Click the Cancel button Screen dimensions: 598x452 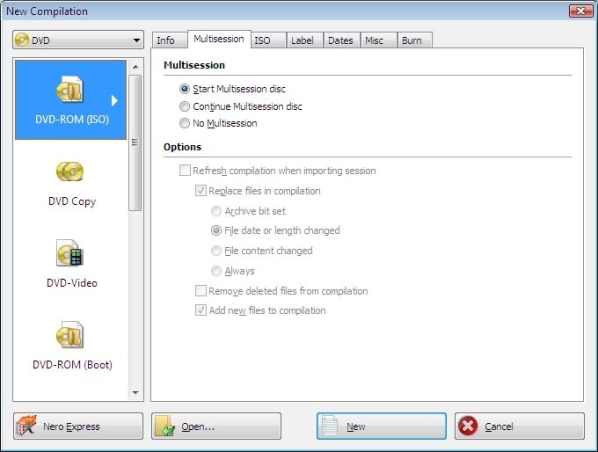[519, 426]
